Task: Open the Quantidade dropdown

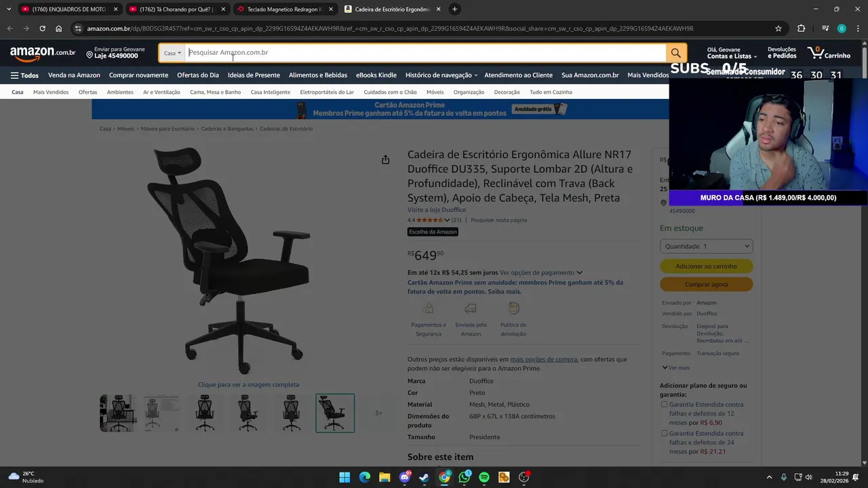Action: click(x=706, y=247)
